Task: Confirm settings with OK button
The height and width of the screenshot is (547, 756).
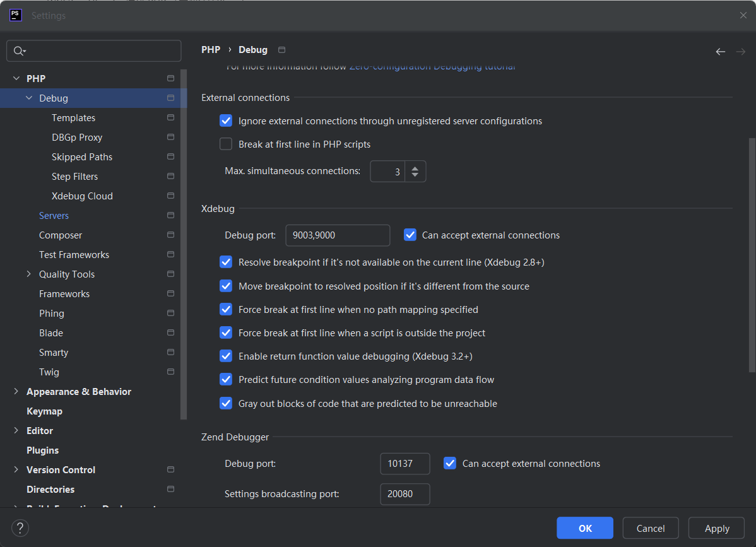Action: coord(585,527)
